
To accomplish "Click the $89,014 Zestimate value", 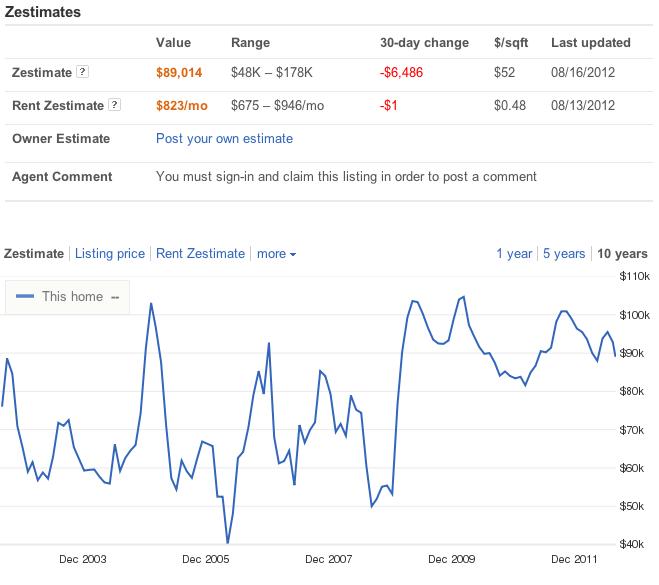I will click(x=180, y=73).
